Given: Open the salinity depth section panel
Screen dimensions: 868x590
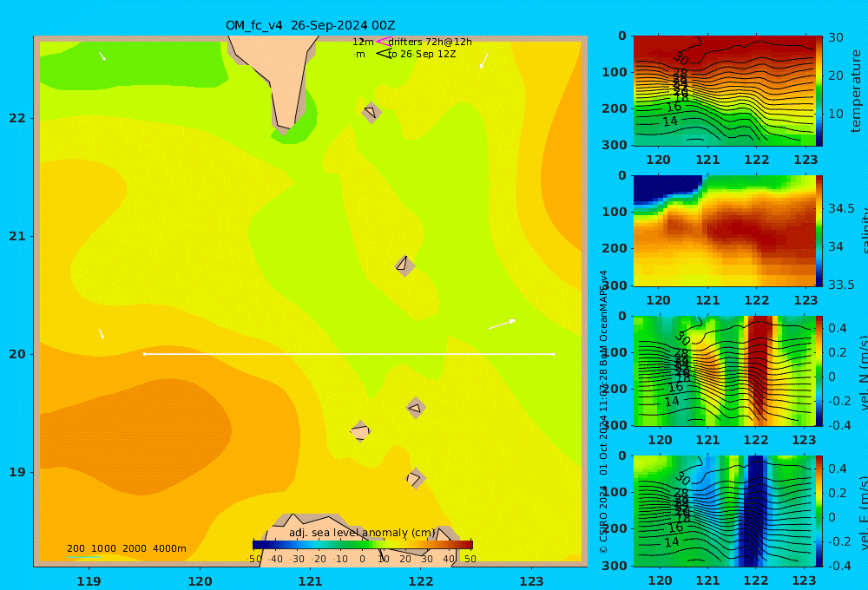Looking at the screenshot, I should 725,231.
